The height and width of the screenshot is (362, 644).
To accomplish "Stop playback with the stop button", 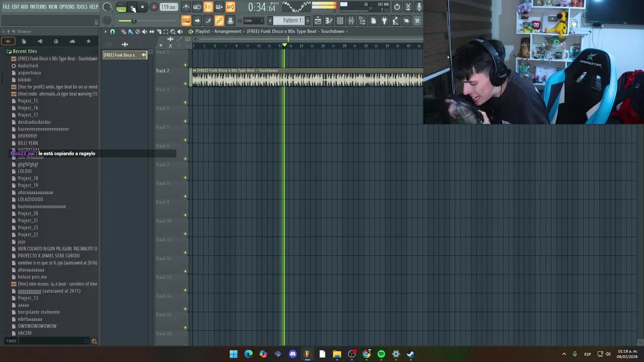I will tap(142, 7).
